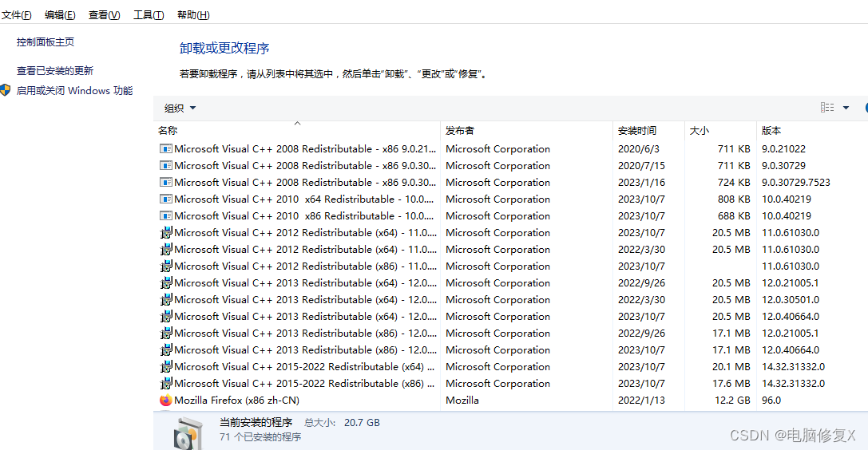
Task: Click install date 2023/1/16
Action: pyautogui.click(x=641, y=183)
